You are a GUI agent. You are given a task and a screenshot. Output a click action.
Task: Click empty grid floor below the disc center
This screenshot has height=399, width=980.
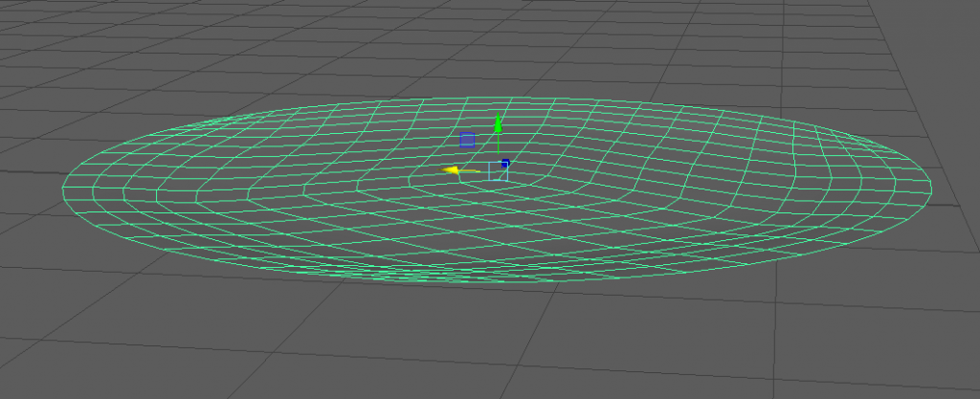(498, 344)
